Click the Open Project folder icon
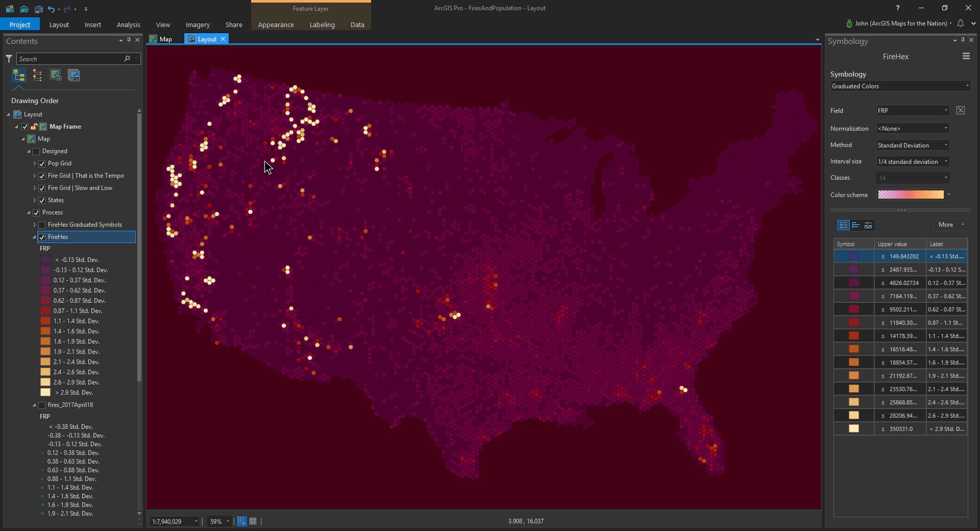980x531 pixels. [24, 9]
